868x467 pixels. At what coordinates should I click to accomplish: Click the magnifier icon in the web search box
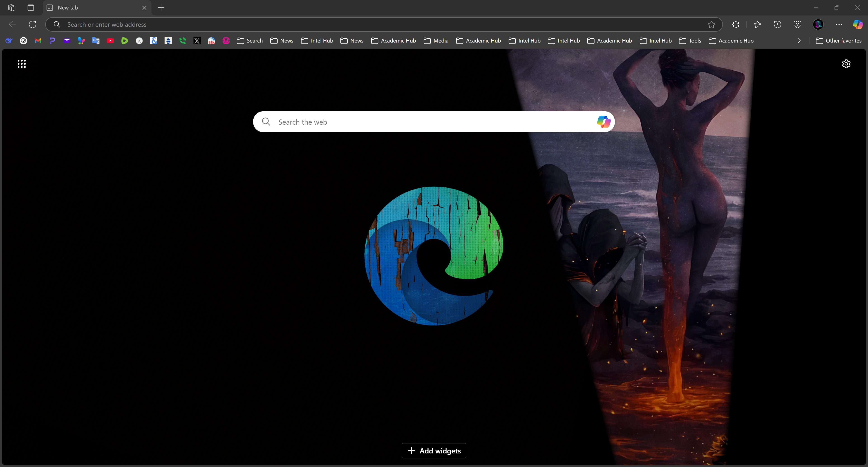click(x=266, y=122)
